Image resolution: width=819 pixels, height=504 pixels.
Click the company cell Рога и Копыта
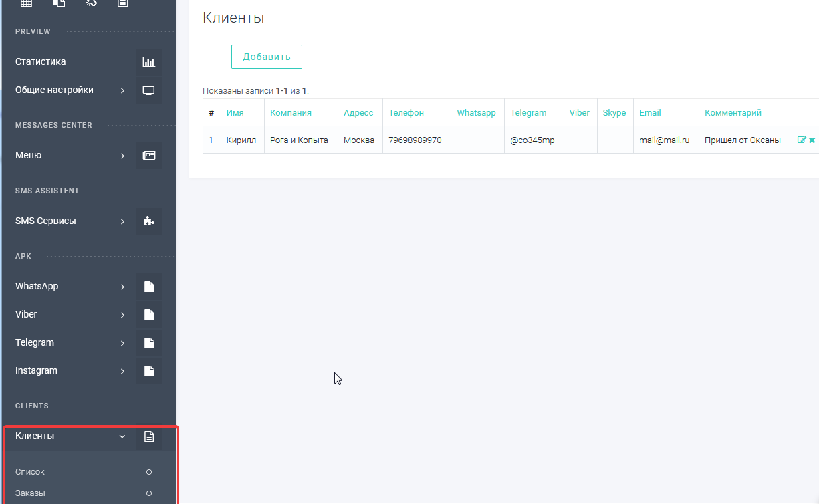[x=299, y=140]
